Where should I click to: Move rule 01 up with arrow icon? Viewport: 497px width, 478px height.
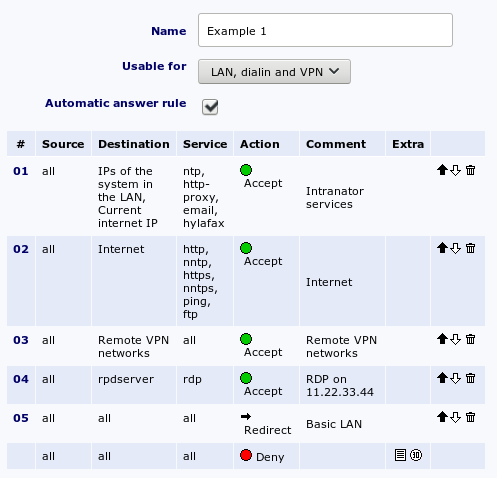(442, 170)
